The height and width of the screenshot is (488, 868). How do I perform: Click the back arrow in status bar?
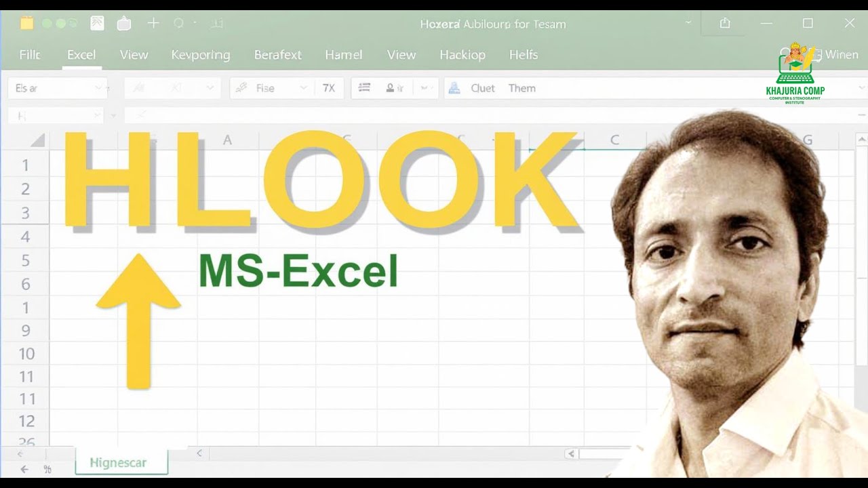point(24,469)
